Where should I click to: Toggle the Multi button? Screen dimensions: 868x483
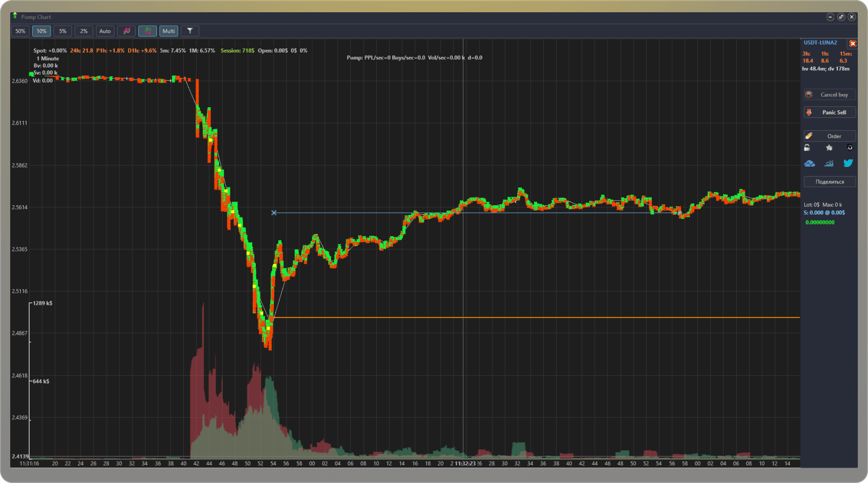pyautogui.click(x=168, y=31)
